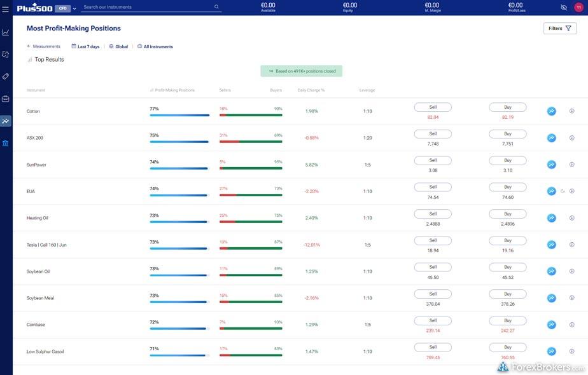Open the info icon for Soybean Oil
588x375 pixels.
(571, 271)
